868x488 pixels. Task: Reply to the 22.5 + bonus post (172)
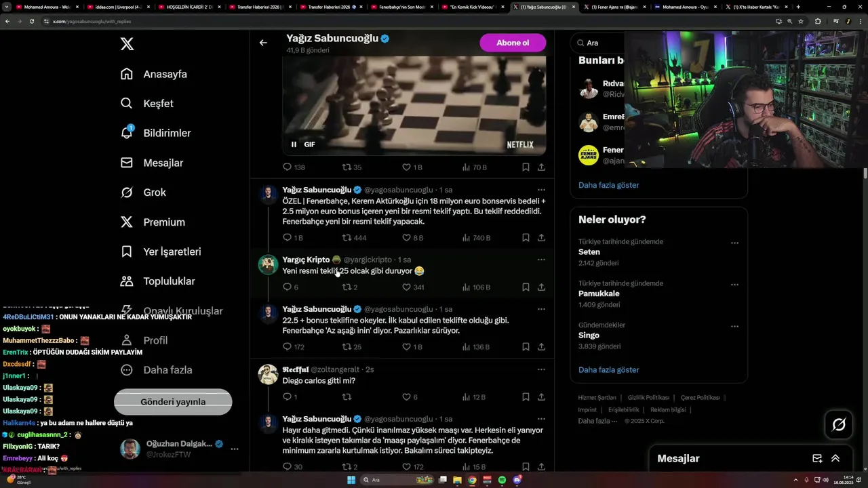coord(293,347)
